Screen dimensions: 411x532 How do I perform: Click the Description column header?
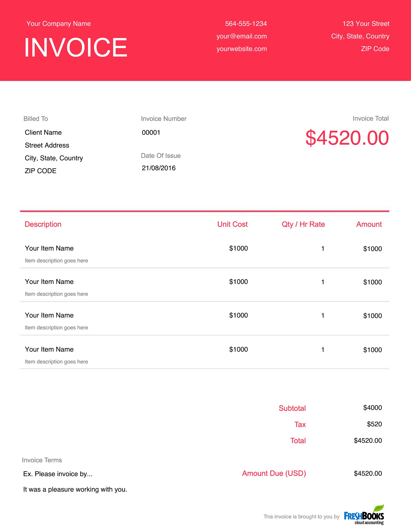point(43,224)
